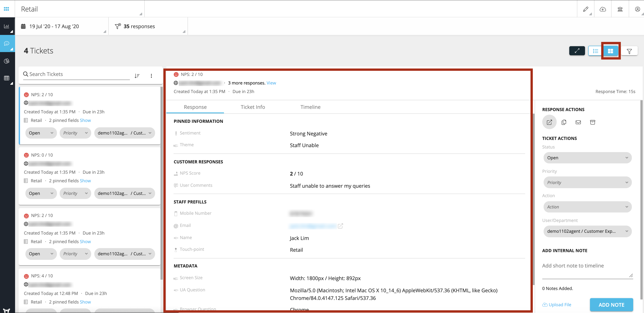
Task: Show pinned fields on NPS 0/10 ticket
Action: [85, 181]
